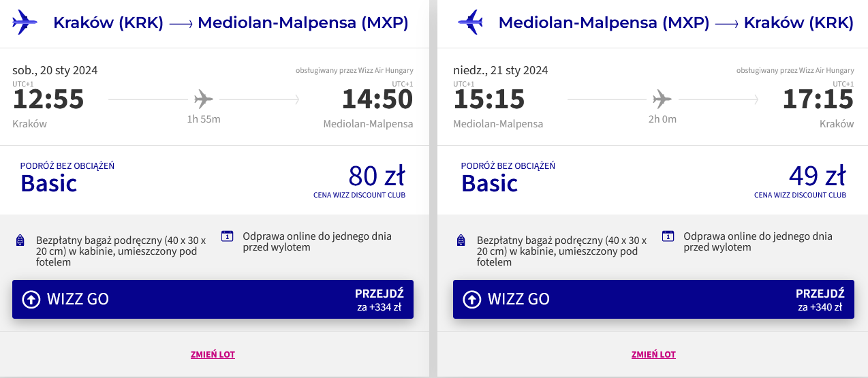Image resolution: width=868 pixels, height=378 pixels.
Task: Click the 17:15 arrival time in Kraków
Action: point(818,99)
